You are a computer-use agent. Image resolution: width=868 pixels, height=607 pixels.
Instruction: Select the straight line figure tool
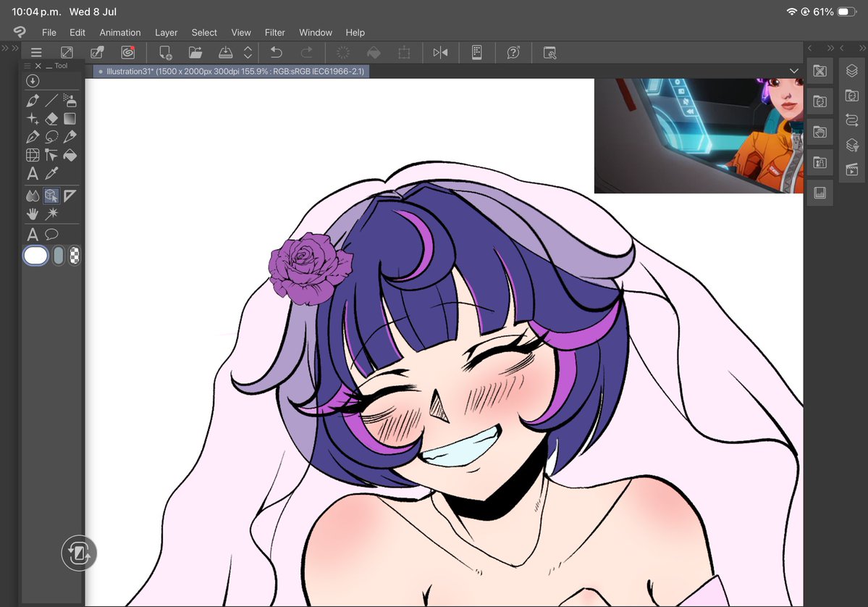[51, 100]
